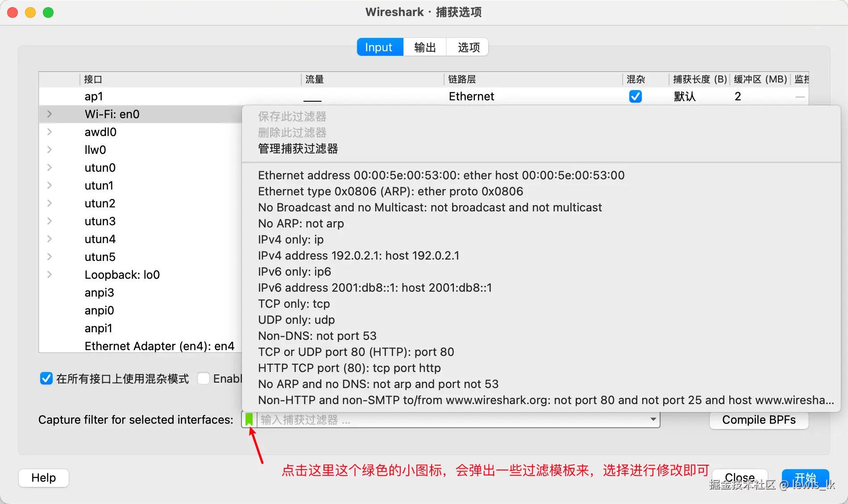Open the capture filter history dropdown arrow

coord(653,419)
